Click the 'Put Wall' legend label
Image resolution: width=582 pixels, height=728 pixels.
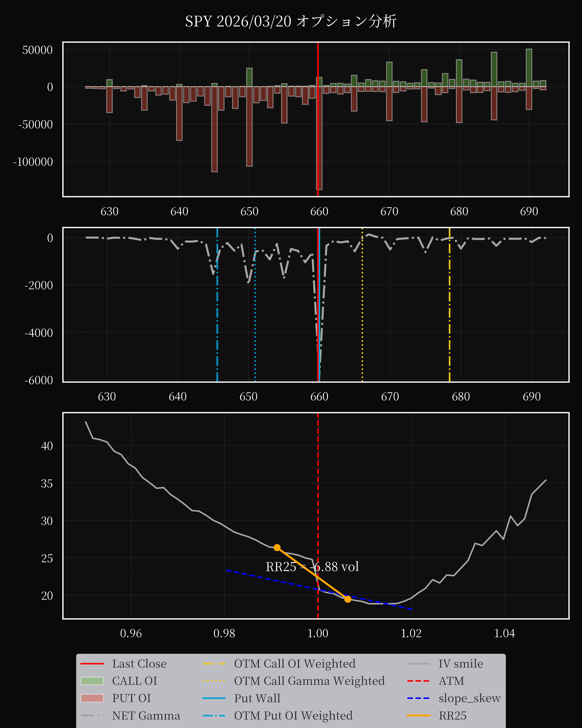click(257, 698)
